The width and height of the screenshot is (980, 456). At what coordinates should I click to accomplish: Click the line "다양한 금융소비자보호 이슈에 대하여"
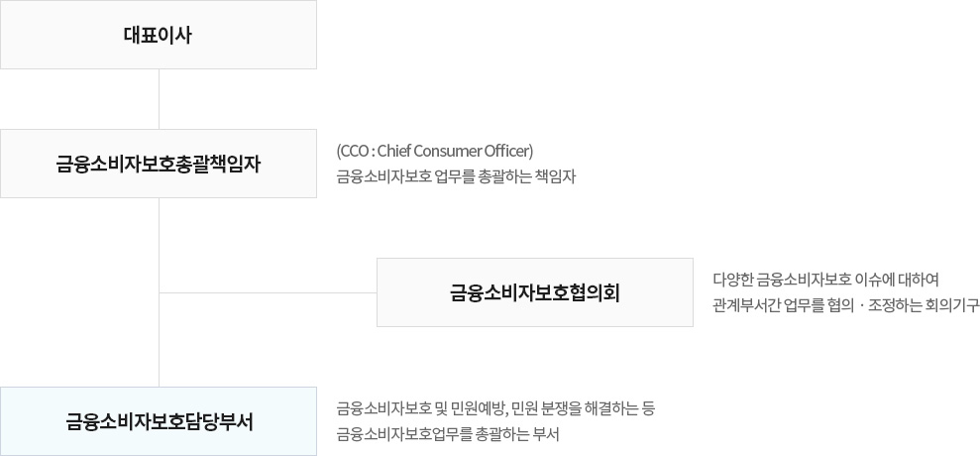(825, 279)
